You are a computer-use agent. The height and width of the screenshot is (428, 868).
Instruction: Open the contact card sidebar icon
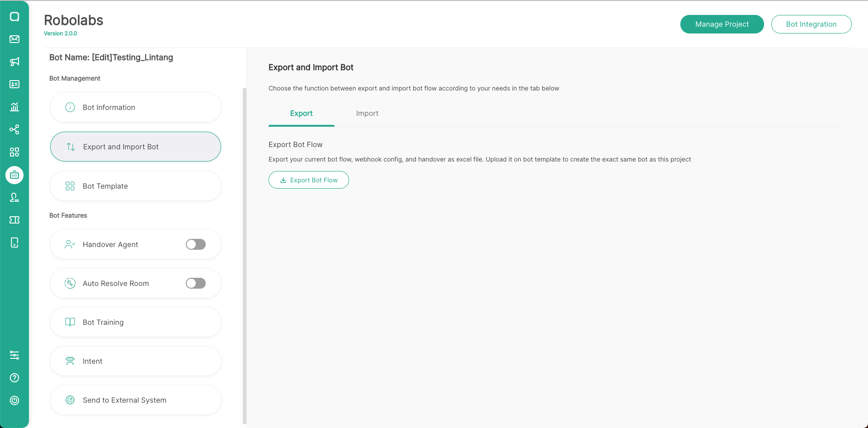click(x=14, y=84)
